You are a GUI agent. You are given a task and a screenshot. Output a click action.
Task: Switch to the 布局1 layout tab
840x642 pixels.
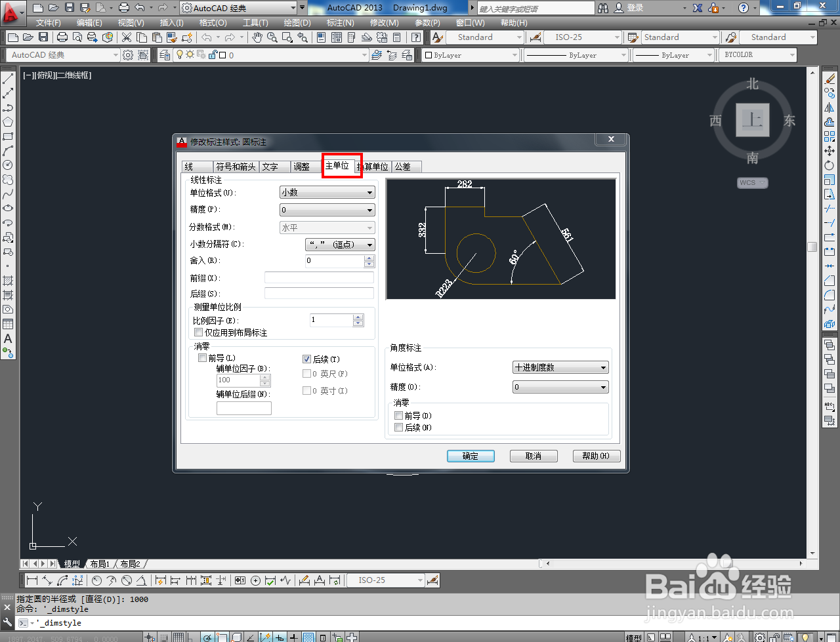coord(100,564)
